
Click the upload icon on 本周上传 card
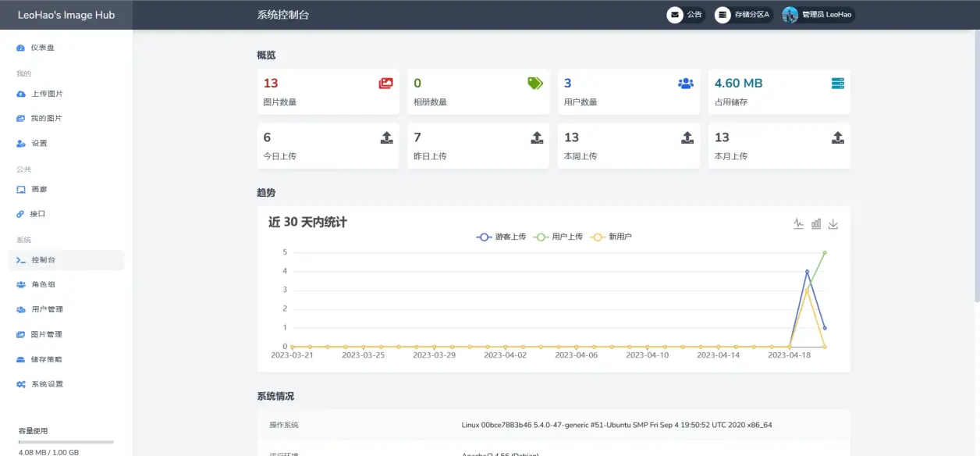(687, 137)
